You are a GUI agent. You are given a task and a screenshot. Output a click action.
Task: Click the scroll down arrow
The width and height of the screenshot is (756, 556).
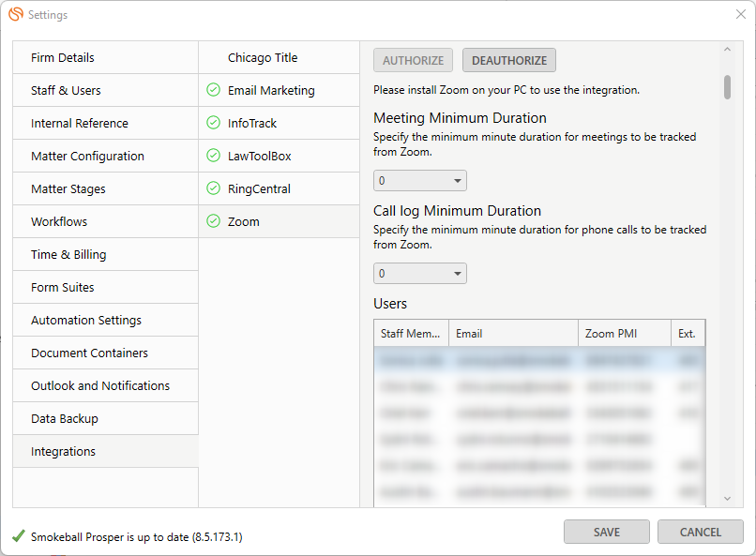pos(727,499)
